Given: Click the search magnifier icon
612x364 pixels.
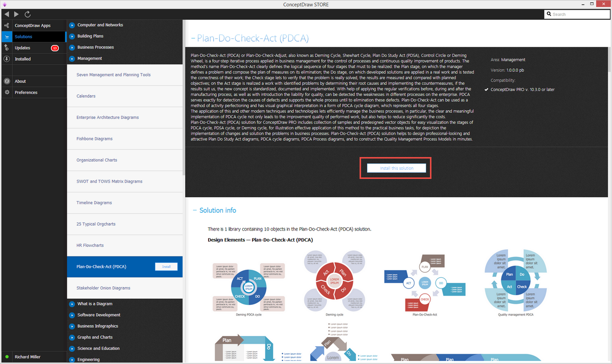Looking at the screenshot, I should click(549, 14).
